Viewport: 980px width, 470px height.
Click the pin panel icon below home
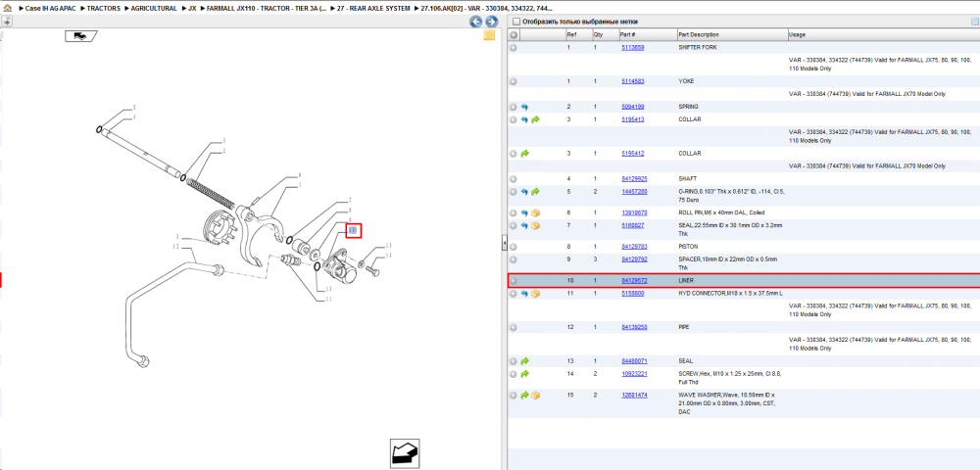pos(6,22)
